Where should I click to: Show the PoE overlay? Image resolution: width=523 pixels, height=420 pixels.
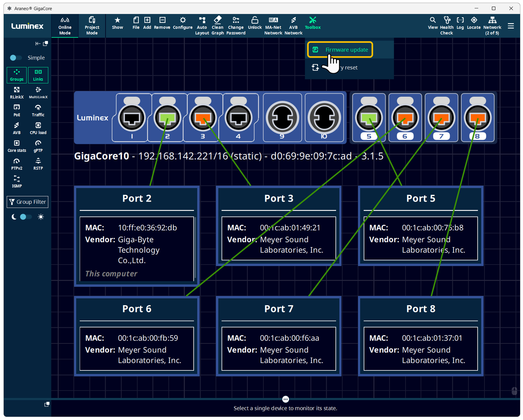coord(17,111)
